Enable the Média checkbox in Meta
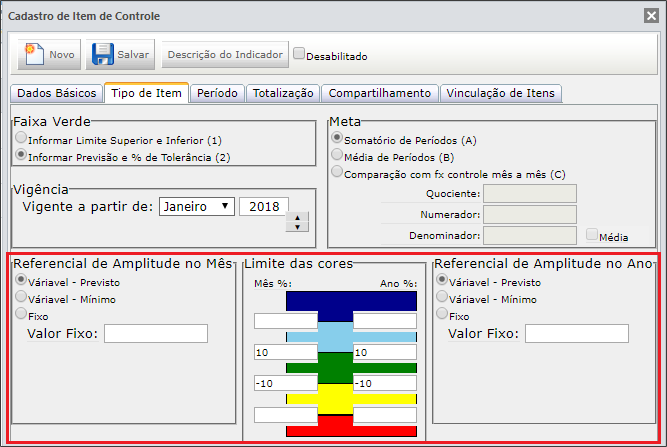Image resolution: width=667 pixels, height=447 pixels. pyautogui.click(x=592, y=234)
